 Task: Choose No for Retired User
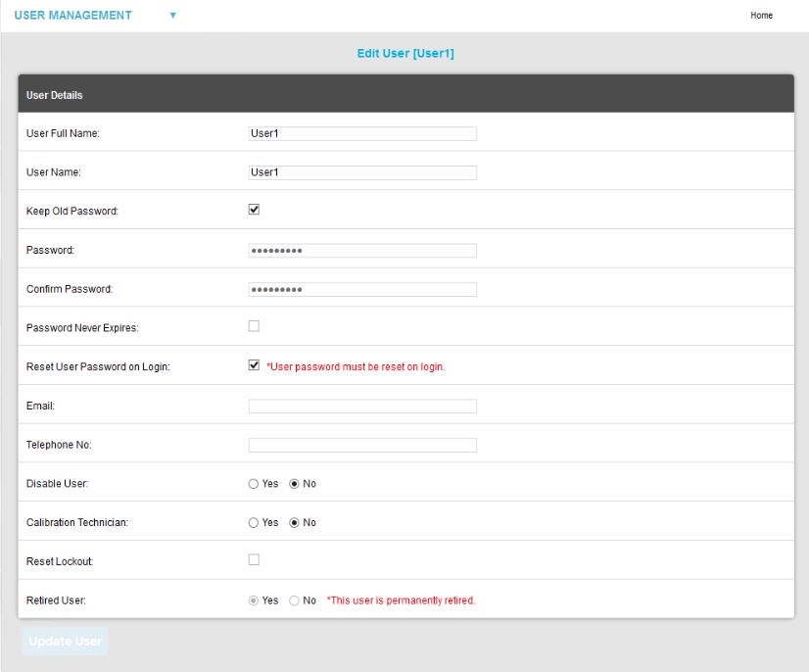tap(294, 600)
